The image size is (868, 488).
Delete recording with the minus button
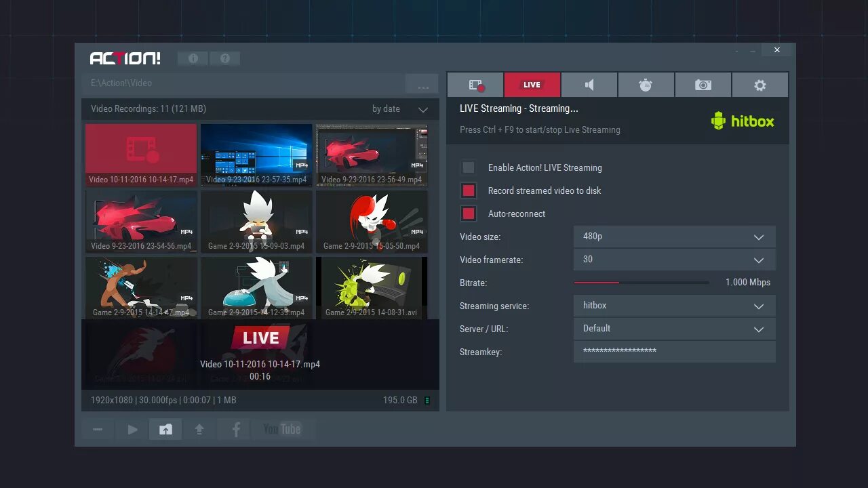point(98,429)
